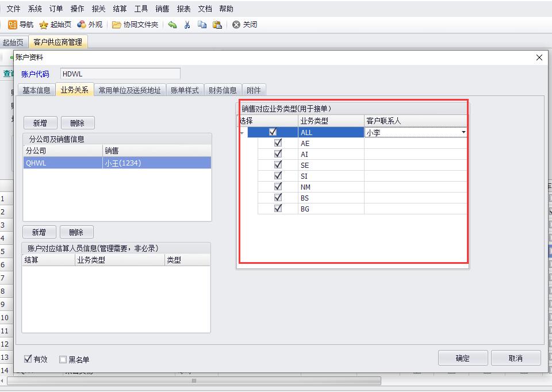Open the 协同文件夹 folder icon

[x=117, y=25]
